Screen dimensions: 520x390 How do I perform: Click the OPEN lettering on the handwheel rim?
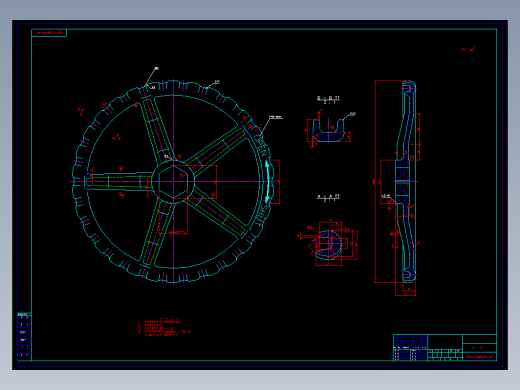261,144
